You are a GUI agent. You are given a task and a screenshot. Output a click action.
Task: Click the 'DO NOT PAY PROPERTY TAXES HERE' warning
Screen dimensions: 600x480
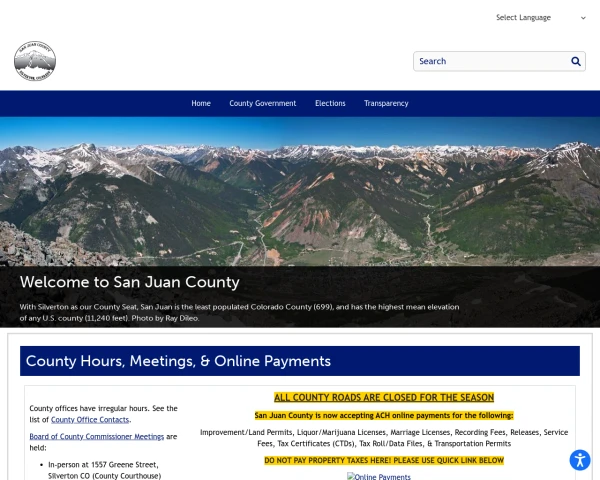click(x=384, y=460)
